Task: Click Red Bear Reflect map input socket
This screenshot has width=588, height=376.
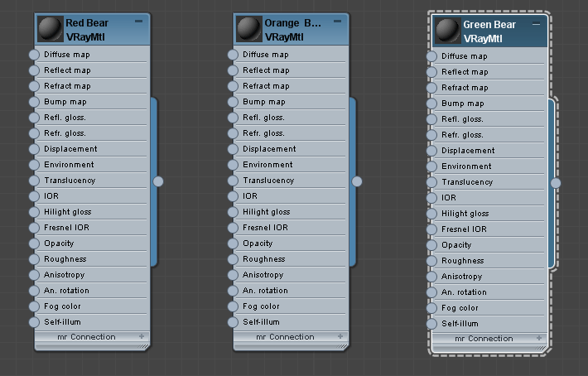Action: point(34,70)
